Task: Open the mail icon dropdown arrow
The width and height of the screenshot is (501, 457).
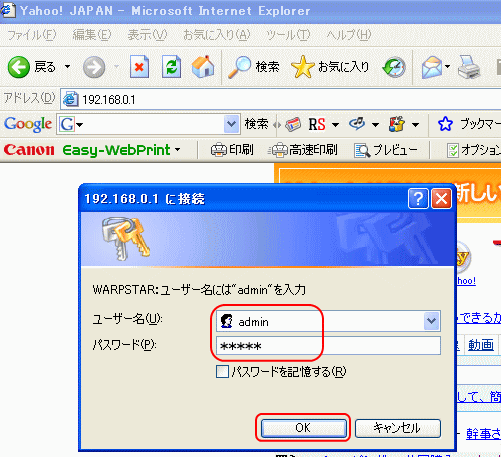Action: [x=447, y=67]
